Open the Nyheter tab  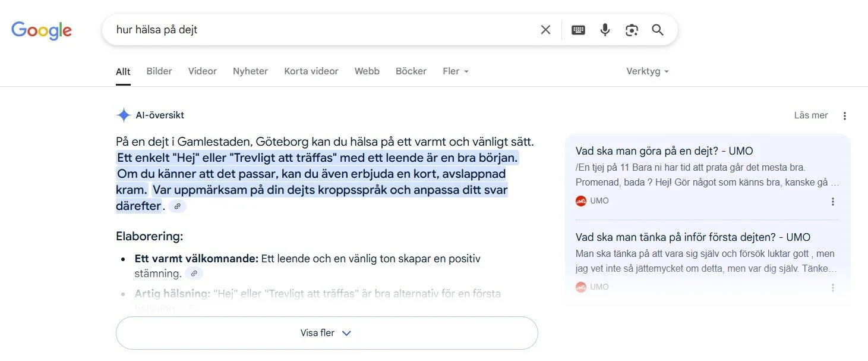pyautogui.click(x=250, y=71)
